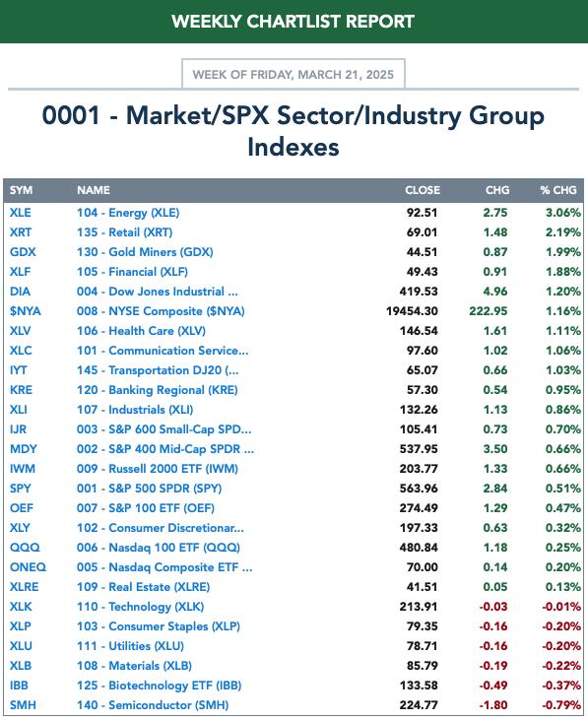This screenshot has width=588, height=721.
Task: Click the Week of Friday date box
Action: [x=294, y=74]
